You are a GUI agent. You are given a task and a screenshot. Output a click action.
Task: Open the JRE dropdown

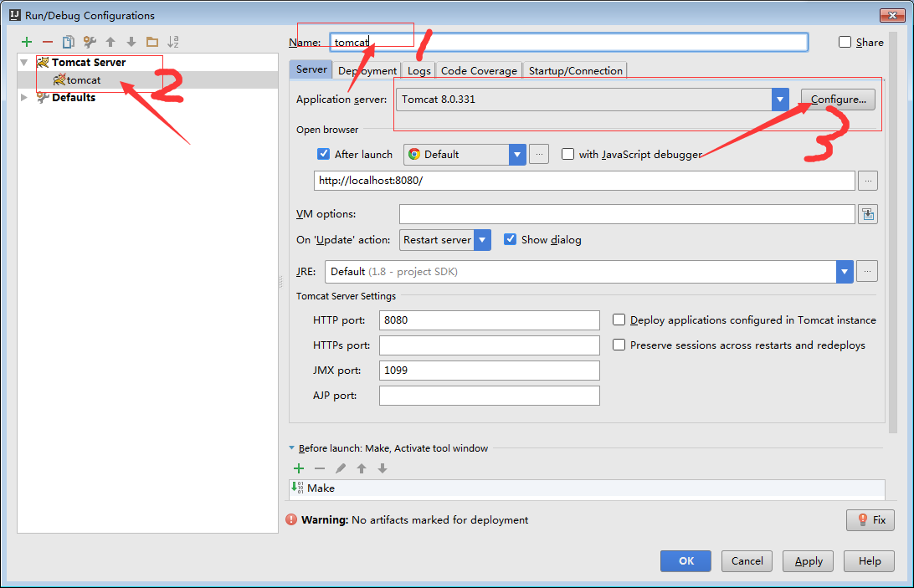click(x=844, y=272)
